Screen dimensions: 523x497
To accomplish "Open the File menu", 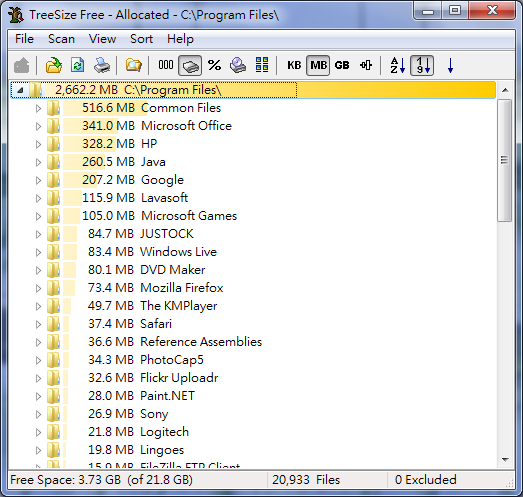I will [24, 39].
